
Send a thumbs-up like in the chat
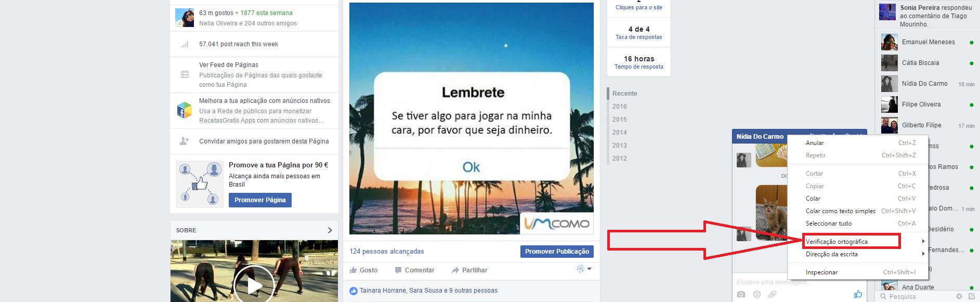pos(858,294)
